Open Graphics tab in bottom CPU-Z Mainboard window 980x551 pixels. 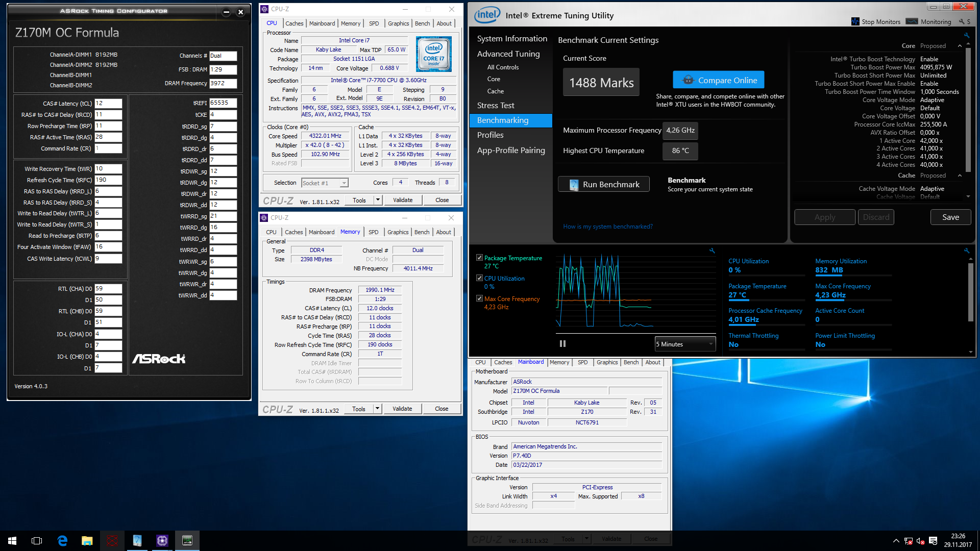[607, 362]
